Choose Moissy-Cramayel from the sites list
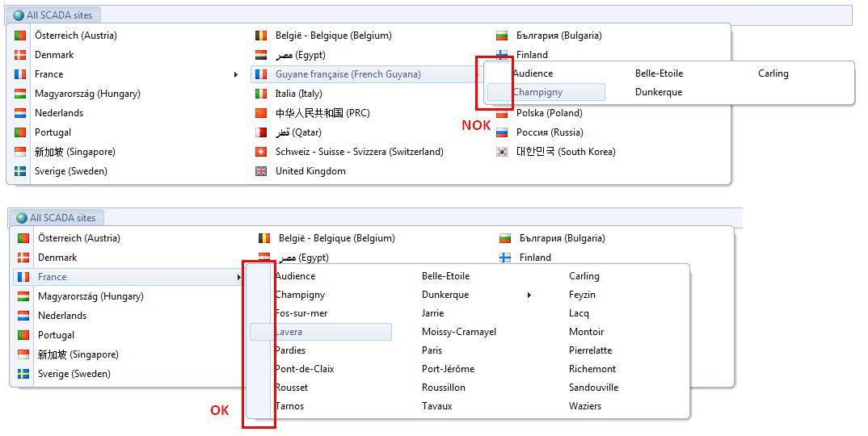868x436 pixels. [459, 332]
